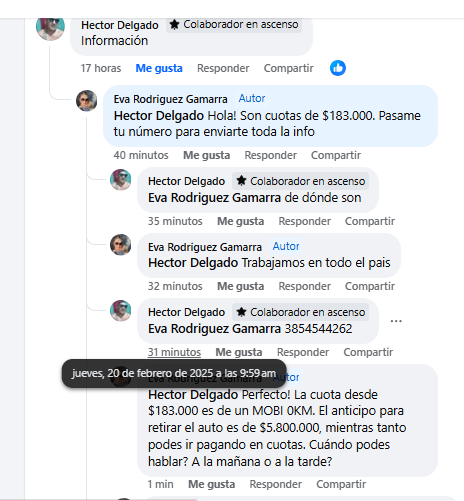Open the '31 minutos' timestamp link
464x501 pixels.
pyautogui.click(x=174, y=352)
